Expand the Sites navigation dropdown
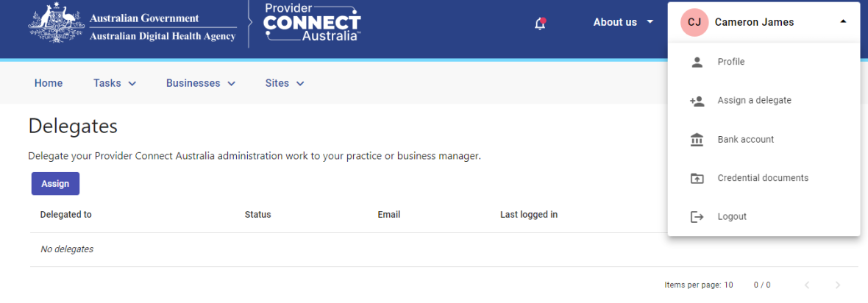 coord(285,83)
